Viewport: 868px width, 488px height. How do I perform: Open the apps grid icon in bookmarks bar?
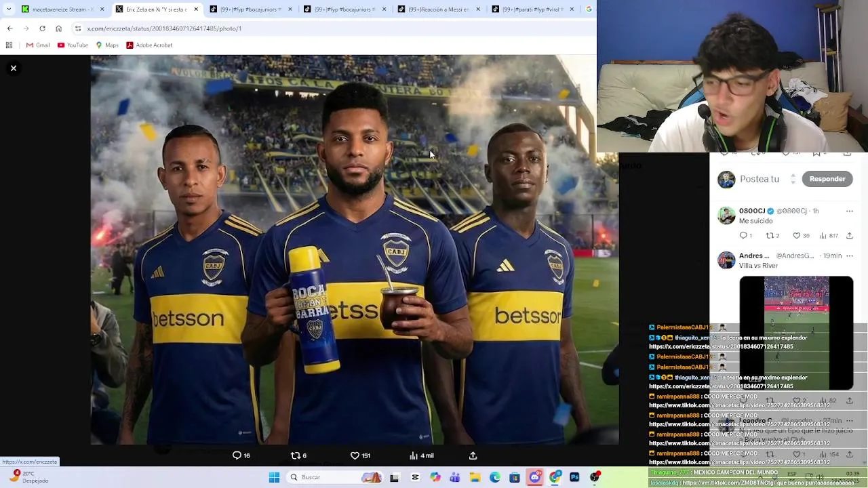[x=9, y=45]
